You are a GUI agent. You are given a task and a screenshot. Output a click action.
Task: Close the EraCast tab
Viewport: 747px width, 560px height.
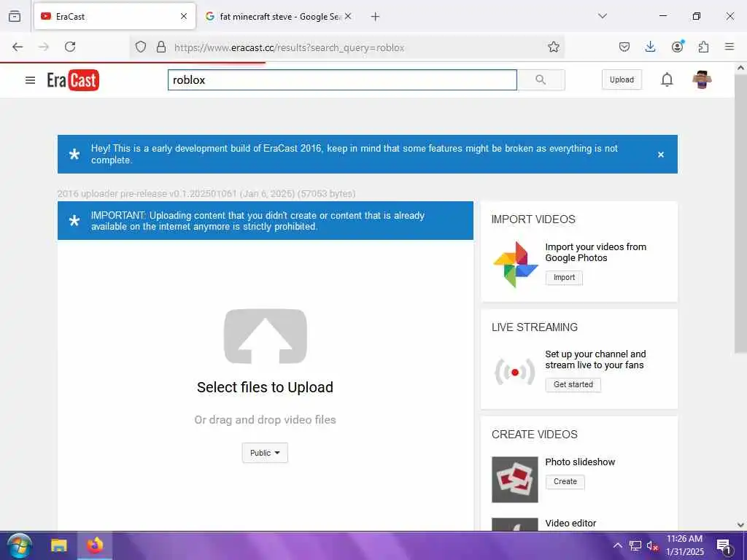coord(184,16)
